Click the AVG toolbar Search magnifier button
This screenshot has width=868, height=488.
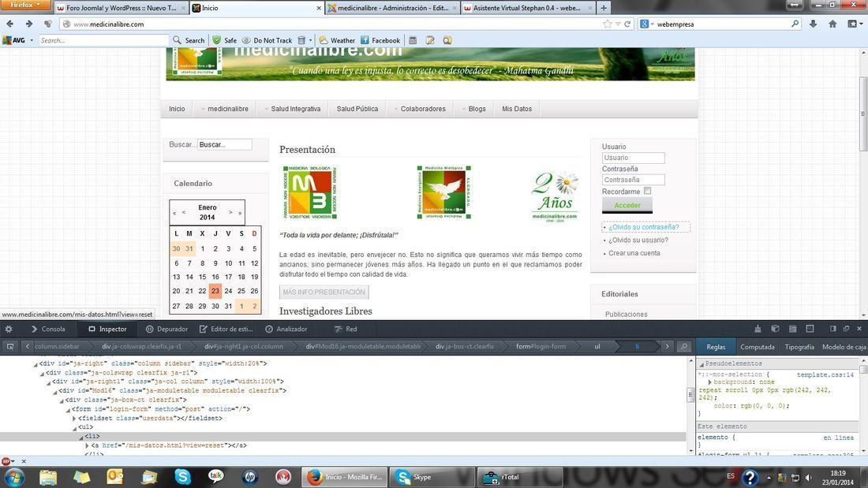[189, 40]
